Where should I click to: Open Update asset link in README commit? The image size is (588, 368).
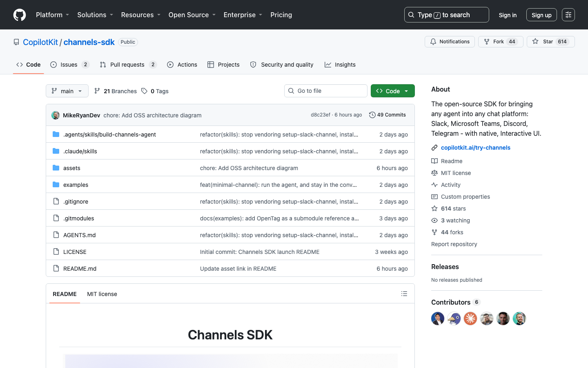[238, 269]
